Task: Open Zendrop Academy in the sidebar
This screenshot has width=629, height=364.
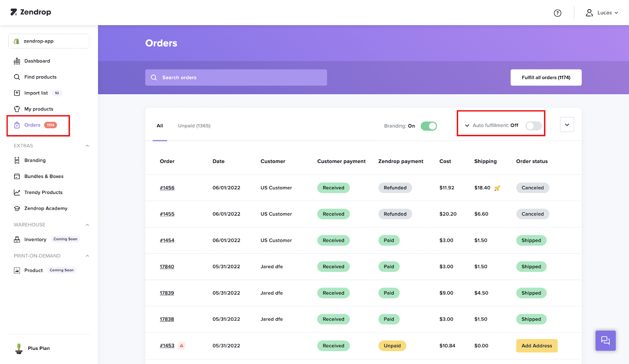Action: tap(46, 209)
